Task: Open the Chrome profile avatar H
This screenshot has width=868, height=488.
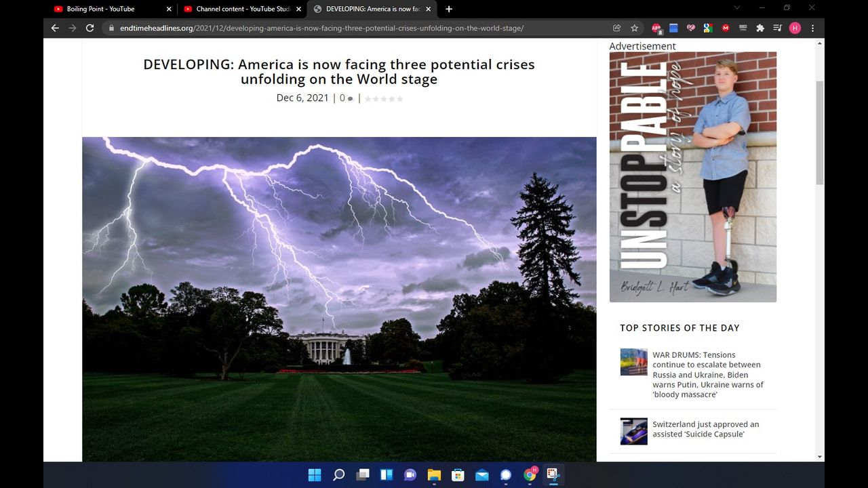Action: pyautogui.click(x=795, y=28)
